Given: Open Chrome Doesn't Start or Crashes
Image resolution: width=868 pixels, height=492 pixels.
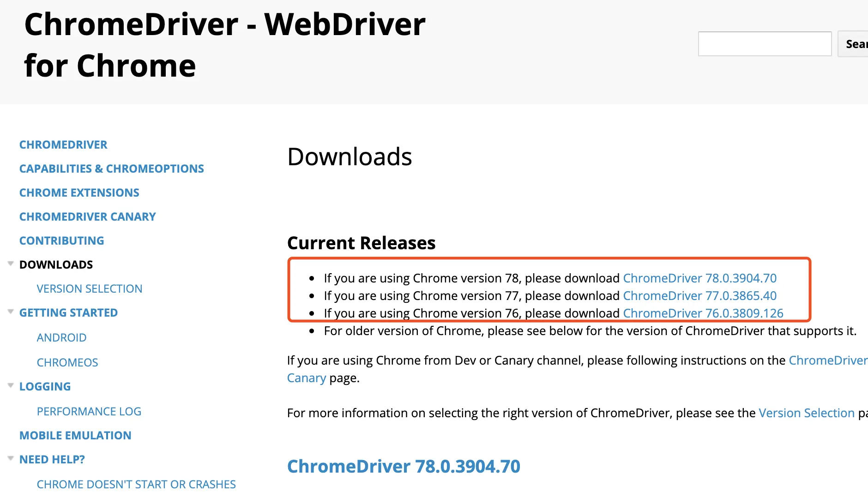Looking at the screenshot, I should 136,484.
